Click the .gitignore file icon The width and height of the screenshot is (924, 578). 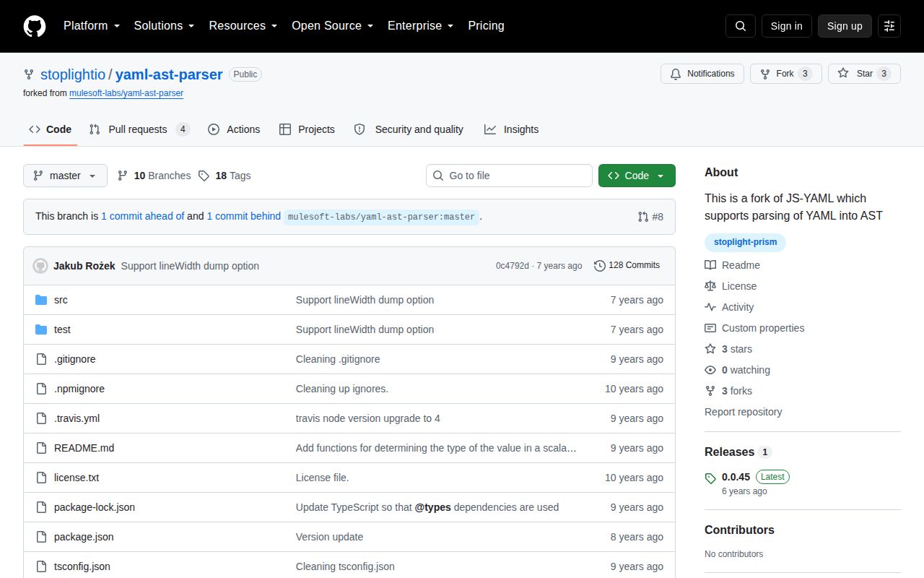click(41, 359)
